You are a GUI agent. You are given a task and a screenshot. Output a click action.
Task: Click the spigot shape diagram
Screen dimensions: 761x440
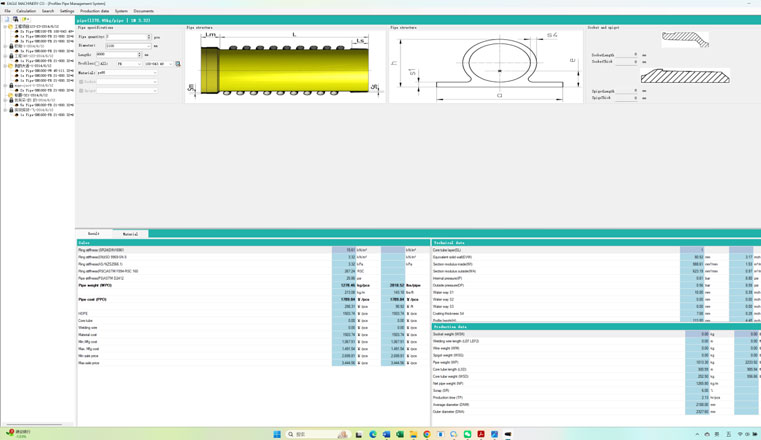(x=685, y=76)
